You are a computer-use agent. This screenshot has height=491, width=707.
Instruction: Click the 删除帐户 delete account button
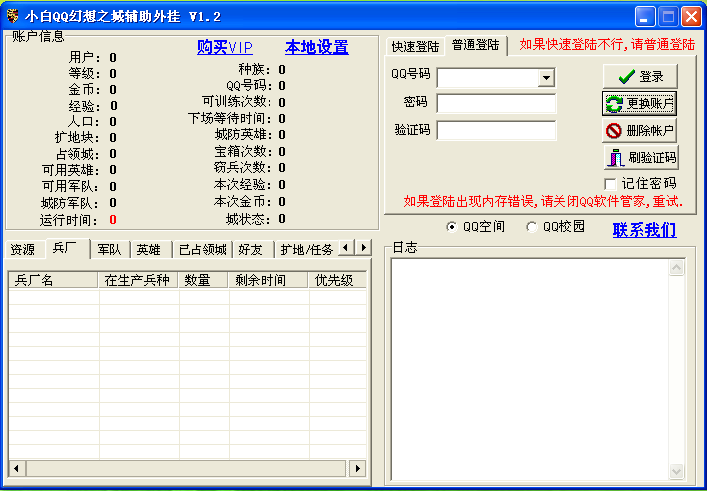pyautogui.click(x=640, y=131)
